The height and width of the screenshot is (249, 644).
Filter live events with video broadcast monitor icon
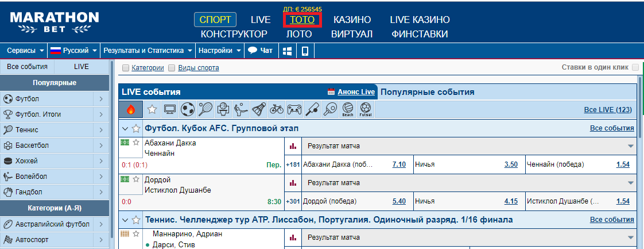point(170,109)
